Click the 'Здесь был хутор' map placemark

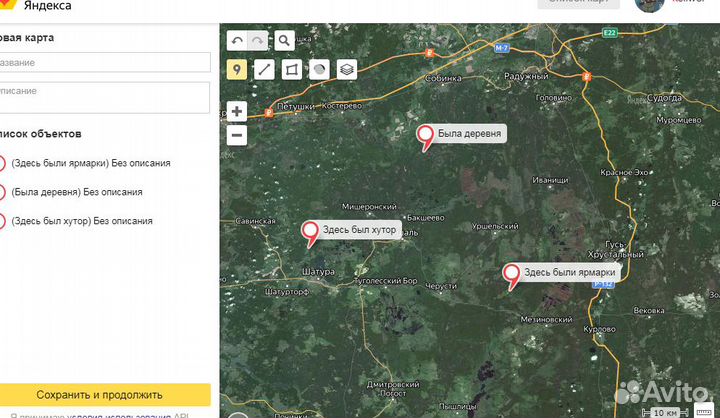pyautogui.click(x=312, y=232)
